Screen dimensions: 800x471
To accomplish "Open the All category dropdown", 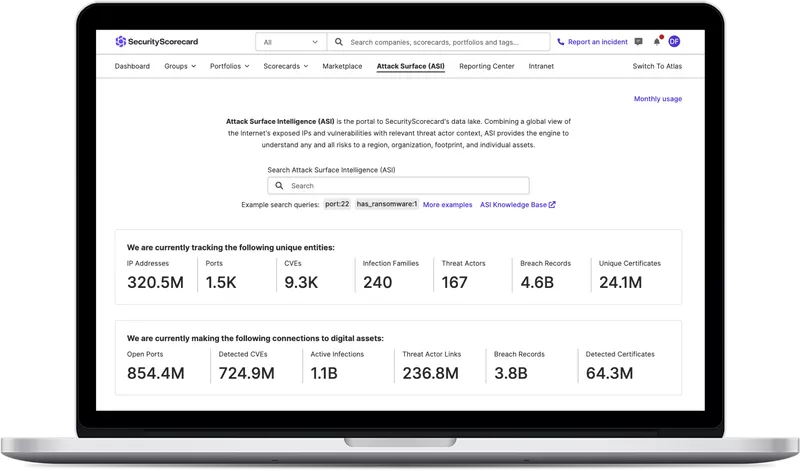I will 291,42.
